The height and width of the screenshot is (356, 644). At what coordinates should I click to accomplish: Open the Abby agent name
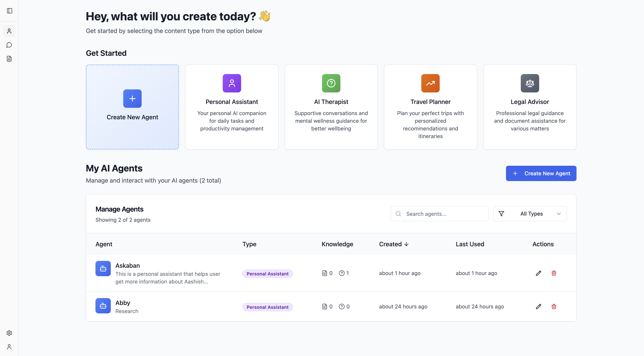coord(123,303)
